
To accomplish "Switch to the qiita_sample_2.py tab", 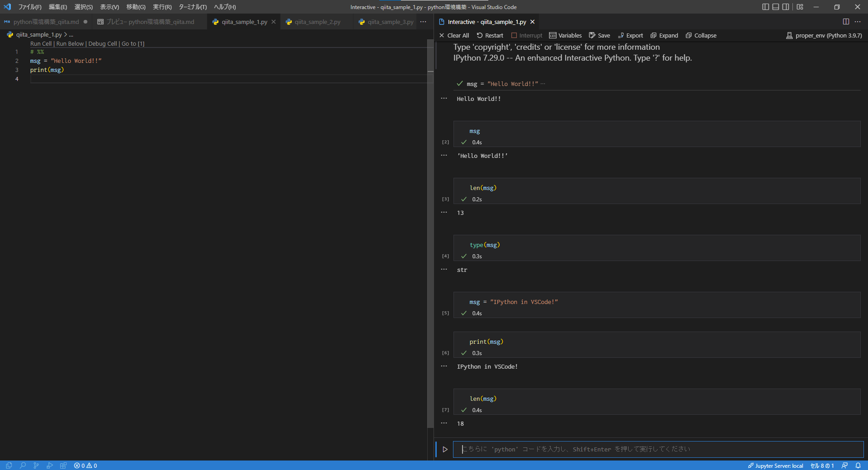I will click(317, 22).
